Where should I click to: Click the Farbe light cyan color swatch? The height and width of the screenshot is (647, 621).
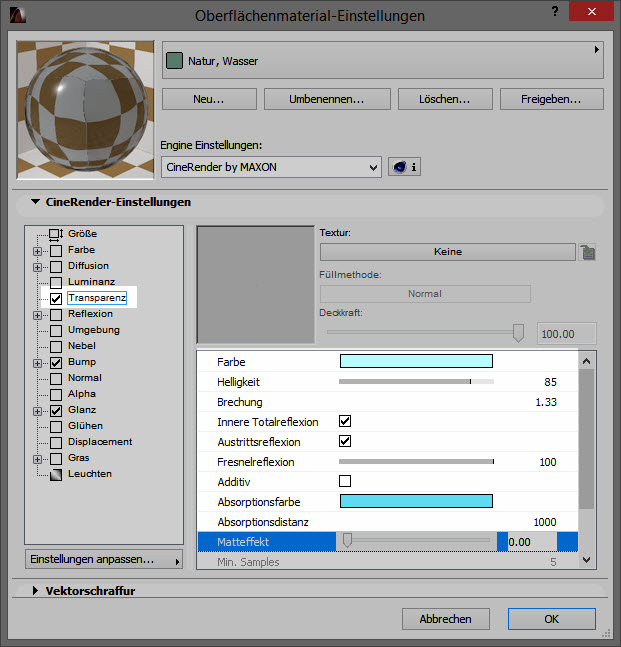coord(416,361)
